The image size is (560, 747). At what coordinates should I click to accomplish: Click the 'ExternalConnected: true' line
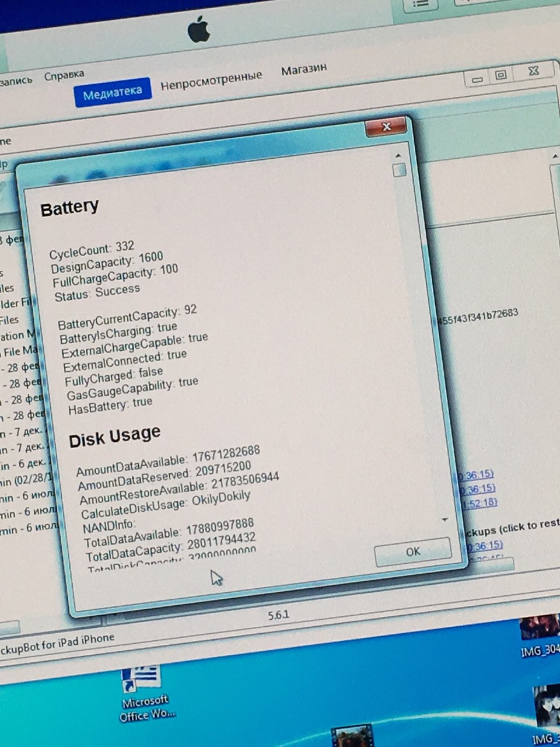point(124,361)
